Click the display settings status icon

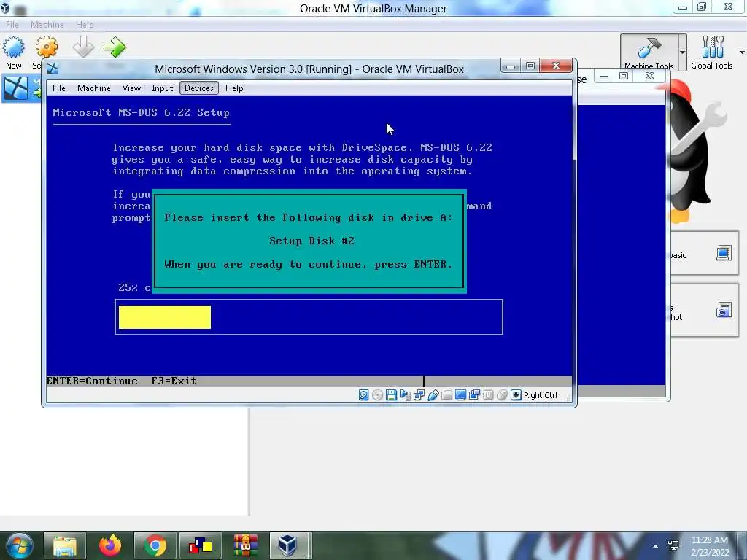coord(461,394)
